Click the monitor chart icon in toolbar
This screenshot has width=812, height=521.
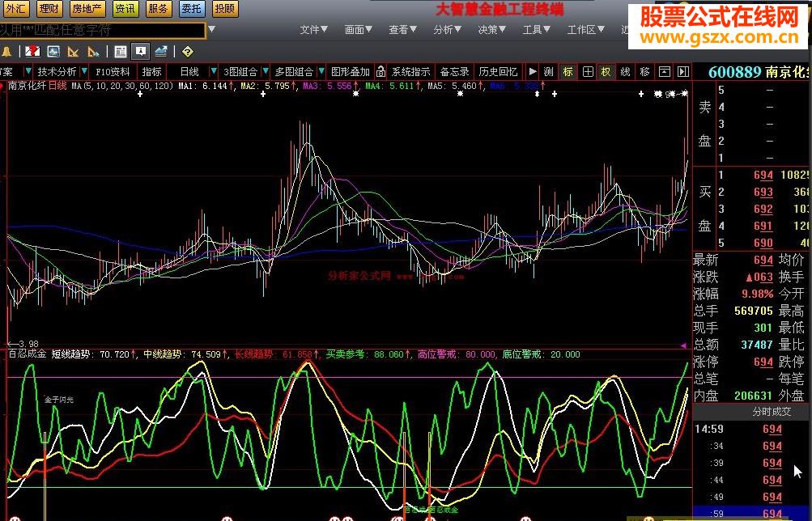click(x=53, y=51)
